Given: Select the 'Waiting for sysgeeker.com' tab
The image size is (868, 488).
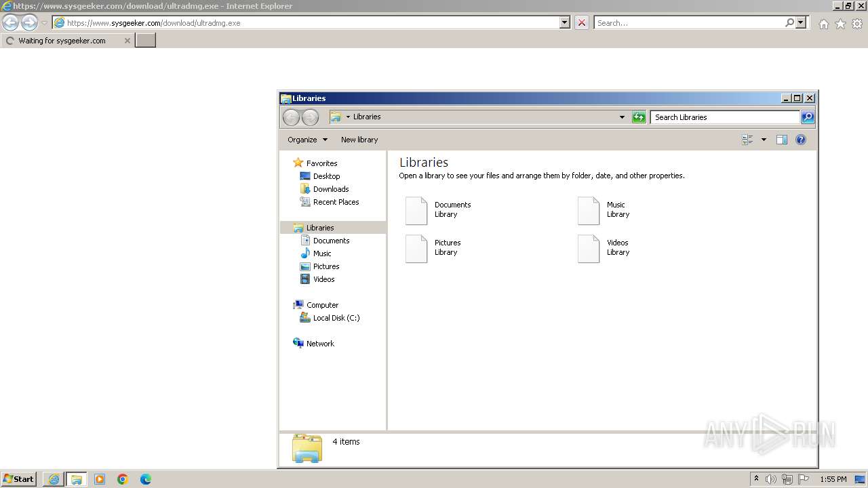Looking at the screenshot, I should click(62, 41).
